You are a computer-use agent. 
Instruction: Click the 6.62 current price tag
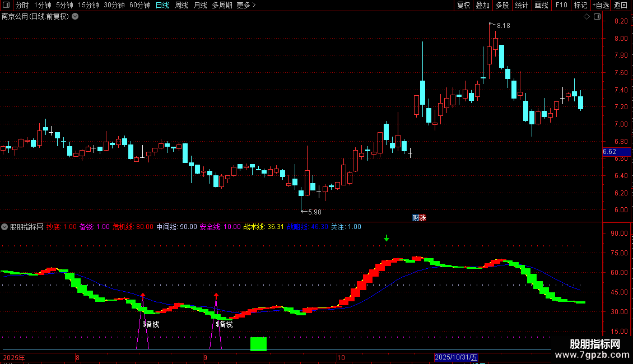(616, 152)
